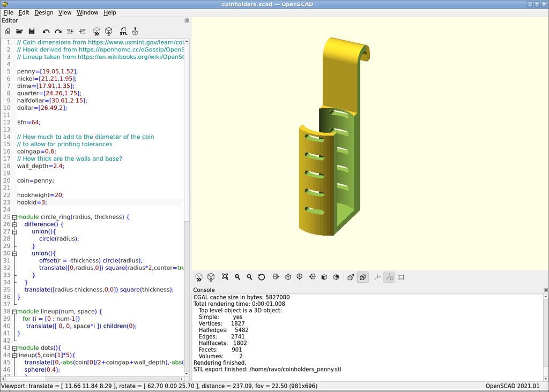Click the 'Total rendering time' console line
The height and width of the screenshot is (392, 549).
coord(239,304)
